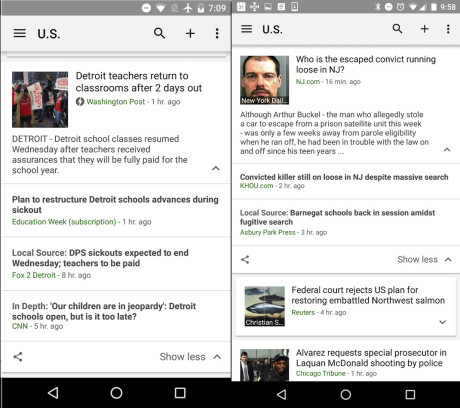Tap Android home button on right phone
Viewport: 460px width, 408px height.
tap(346, 395)
